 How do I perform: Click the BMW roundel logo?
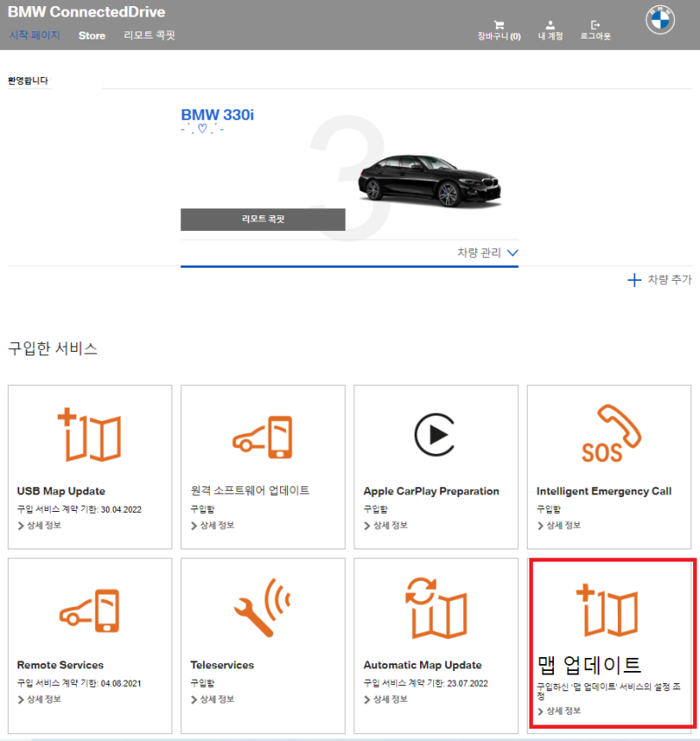point(661,20)
